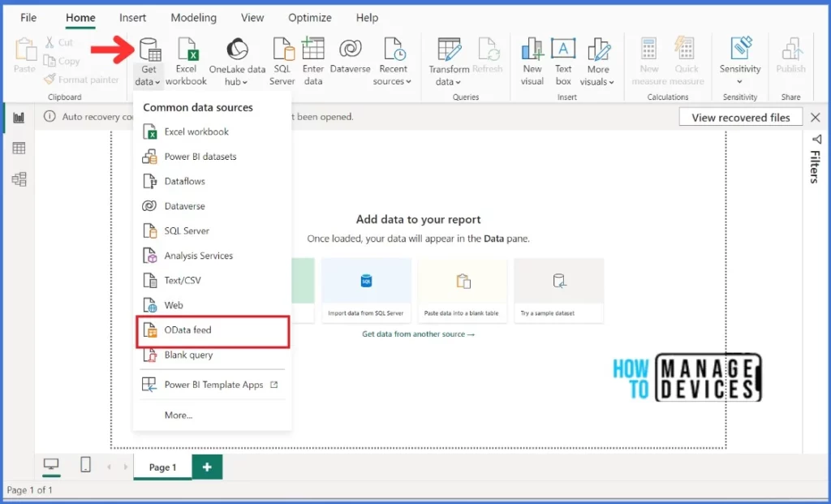Click Paste data into a blank table card

[x=462, y=291]
